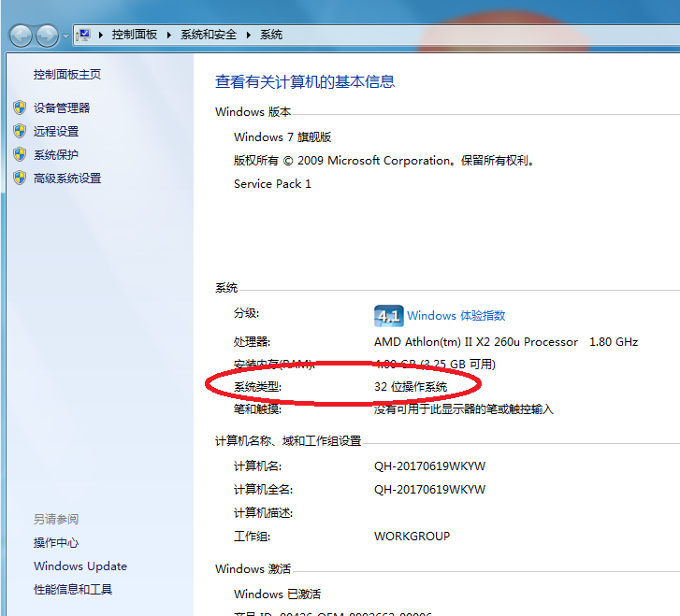The image size is (680, 616).
Task: Open 控制面板主页 link
Action: tap(67, 75)
